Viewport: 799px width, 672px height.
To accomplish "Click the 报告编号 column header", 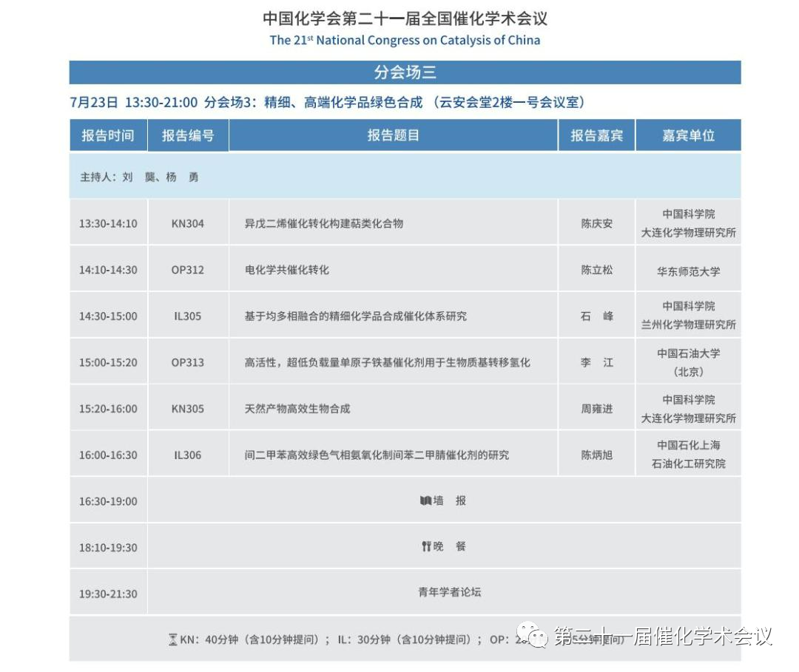I will 188,135.
